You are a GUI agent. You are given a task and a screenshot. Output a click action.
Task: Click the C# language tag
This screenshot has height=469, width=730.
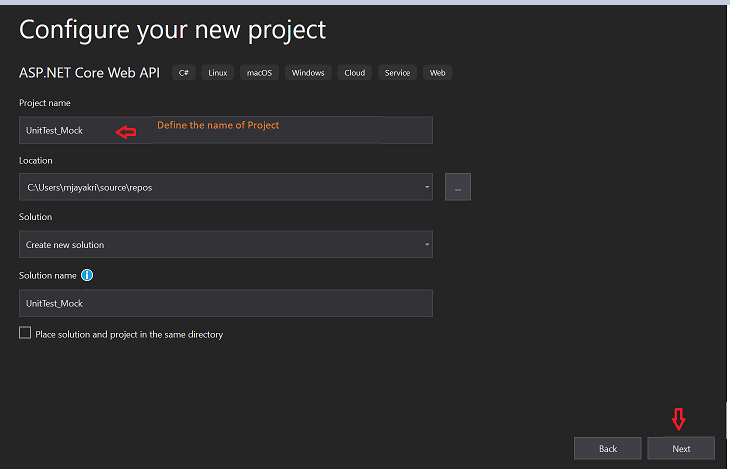pyautogui.click(x=183, y=73)
